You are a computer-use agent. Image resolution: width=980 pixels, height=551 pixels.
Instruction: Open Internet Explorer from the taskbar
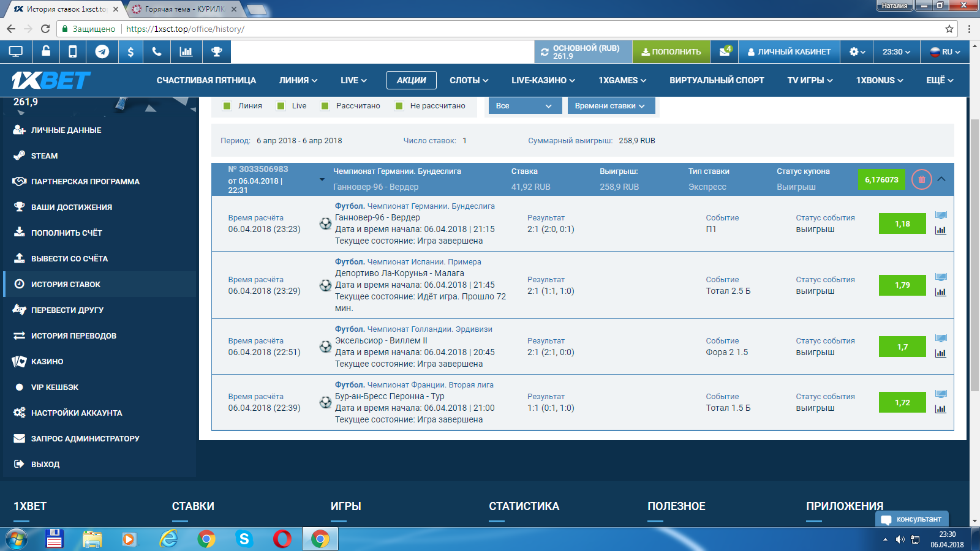[168, 539]
